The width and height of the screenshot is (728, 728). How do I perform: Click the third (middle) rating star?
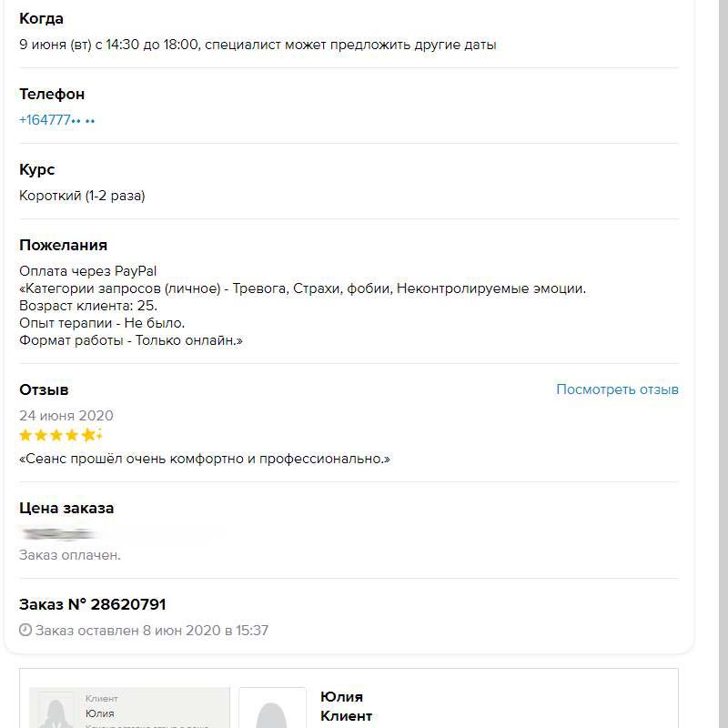click(x=57, y=435)
